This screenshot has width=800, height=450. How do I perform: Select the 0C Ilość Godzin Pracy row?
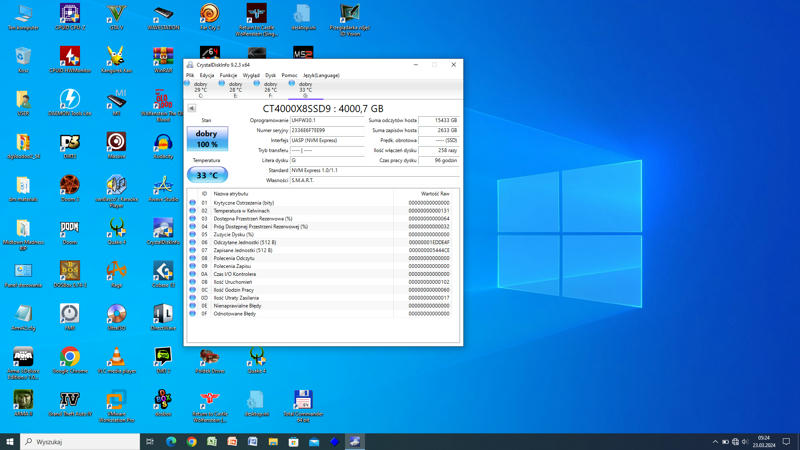322,290
